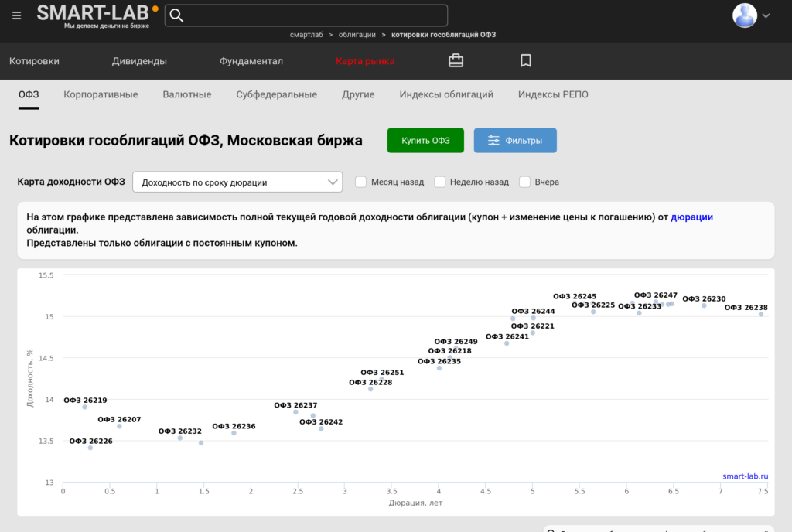The width and height of the screenshot is (792, 532).
Task: Click the ОФЗ 26236 chart label
Action: tap(234, 426)
